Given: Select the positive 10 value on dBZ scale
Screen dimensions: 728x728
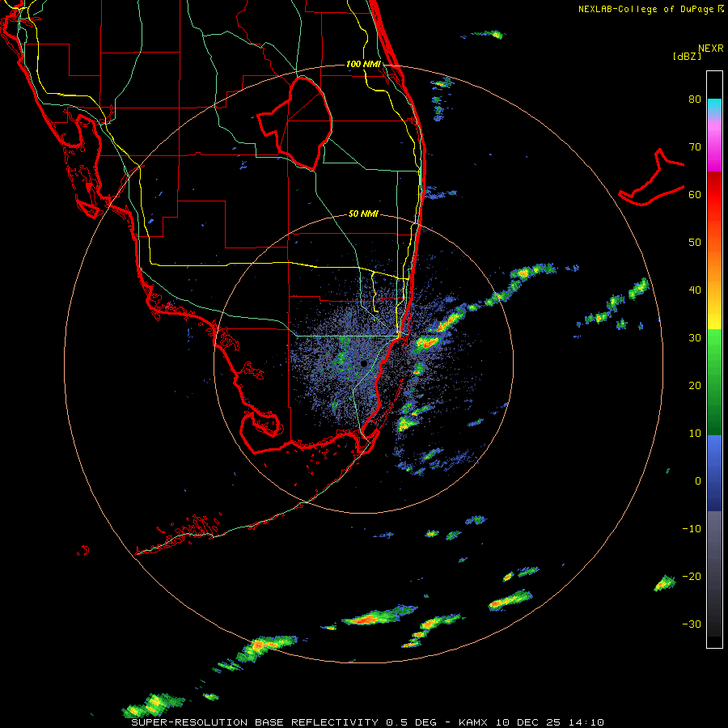Looking at the screenshot, I should coord(695,434).
